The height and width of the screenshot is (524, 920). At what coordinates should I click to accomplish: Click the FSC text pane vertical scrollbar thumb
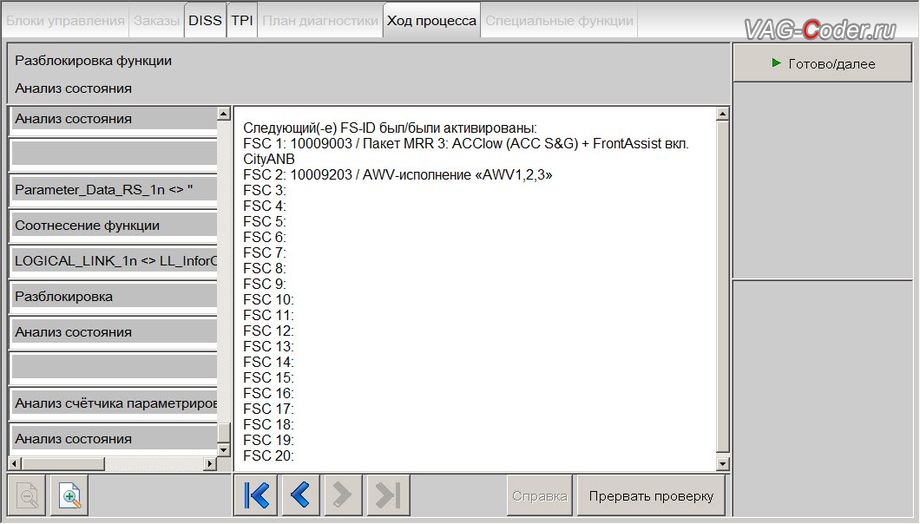pyautogui.click(x=722, y=287)
